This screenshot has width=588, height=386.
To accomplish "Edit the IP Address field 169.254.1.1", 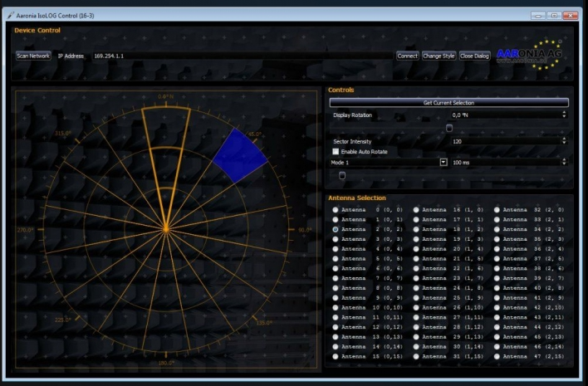I will [x=242, y=56].
